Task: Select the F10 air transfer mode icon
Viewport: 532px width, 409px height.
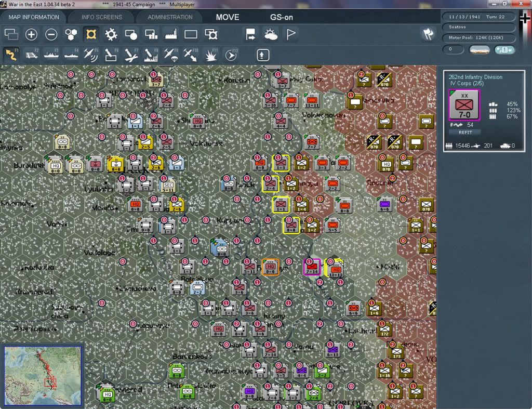Action: (x=191, y=55)
